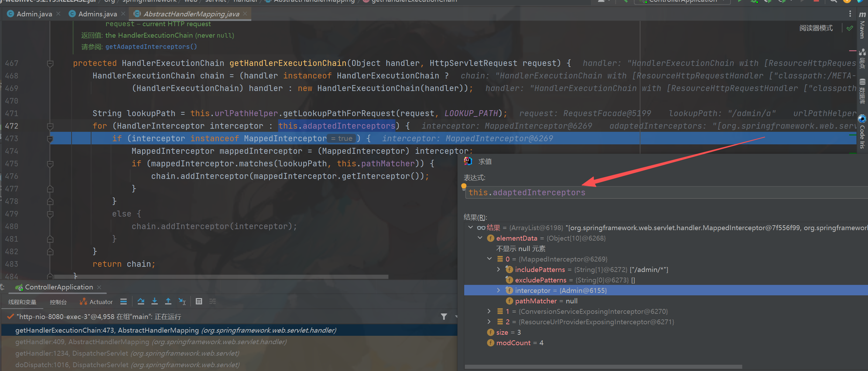868x371 pixels.
Task: Expand the interceptor = {Admin@6155} node
Action: point(498,290)
